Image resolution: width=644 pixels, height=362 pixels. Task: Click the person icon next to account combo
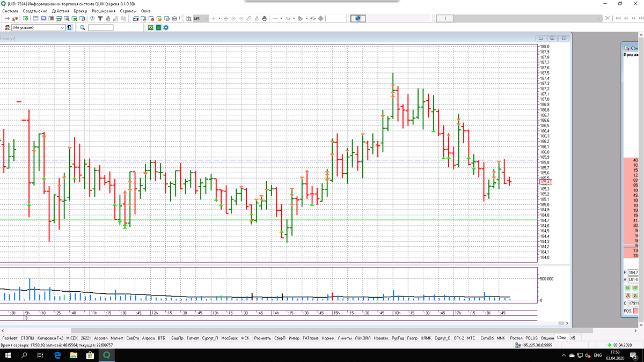(69, 27)
